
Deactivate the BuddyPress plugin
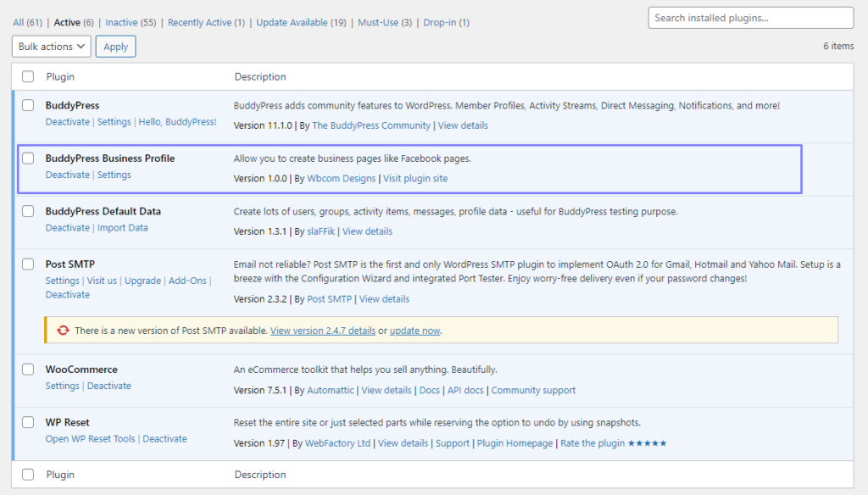point(67,121)
